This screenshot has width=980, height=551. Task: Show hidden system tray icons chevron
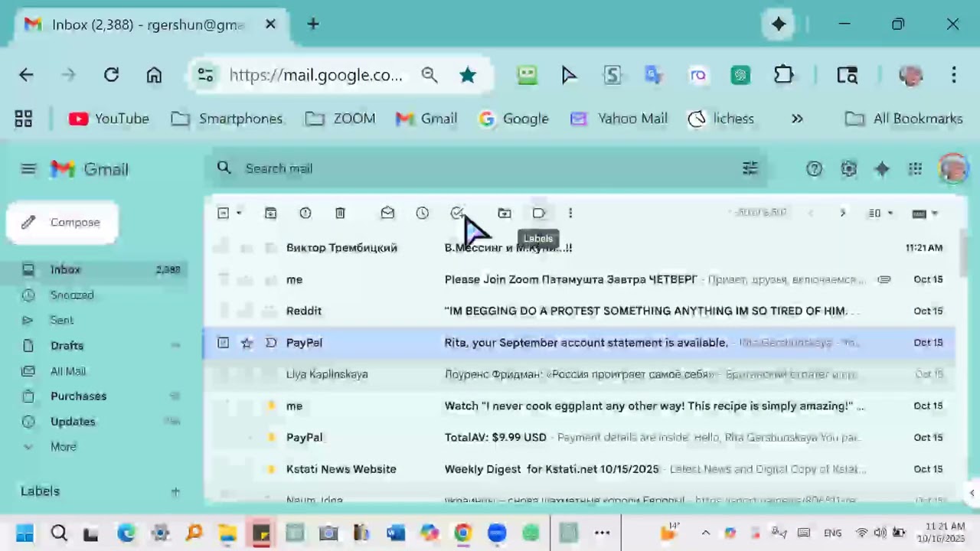(706, 533)
